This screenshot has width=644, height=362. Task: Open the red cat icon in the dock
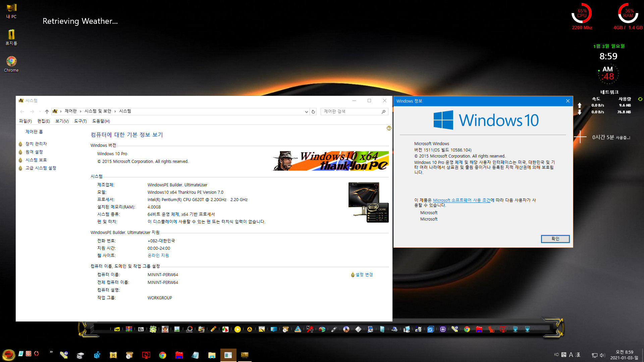tap(491, 329)
